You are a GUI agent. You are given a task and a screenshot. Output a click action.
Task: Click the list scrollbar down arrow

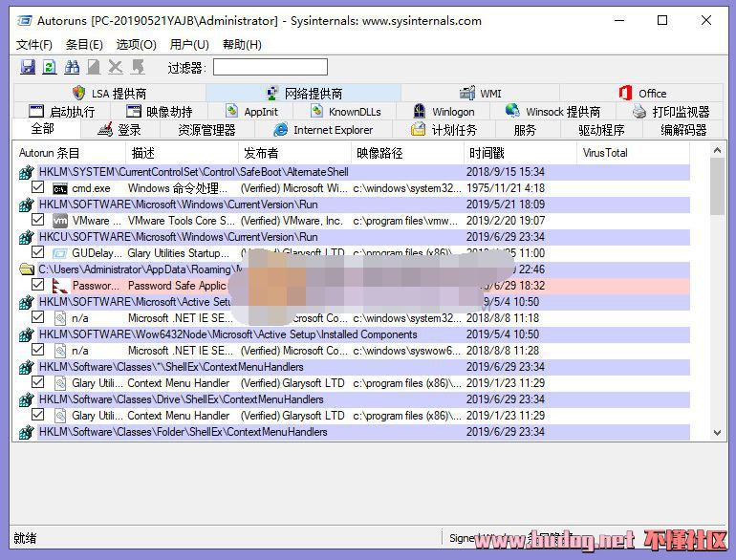[717, 433]
